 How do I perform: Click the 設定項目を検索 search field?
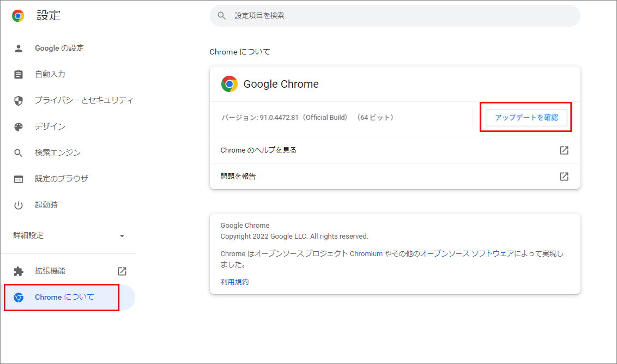(395, 16)
